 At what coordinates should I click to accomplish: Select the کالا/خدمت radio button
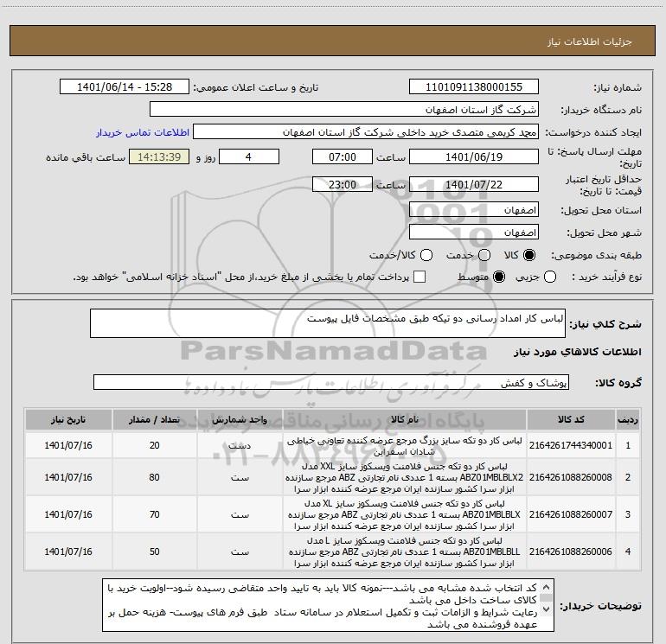click(426, 255)
